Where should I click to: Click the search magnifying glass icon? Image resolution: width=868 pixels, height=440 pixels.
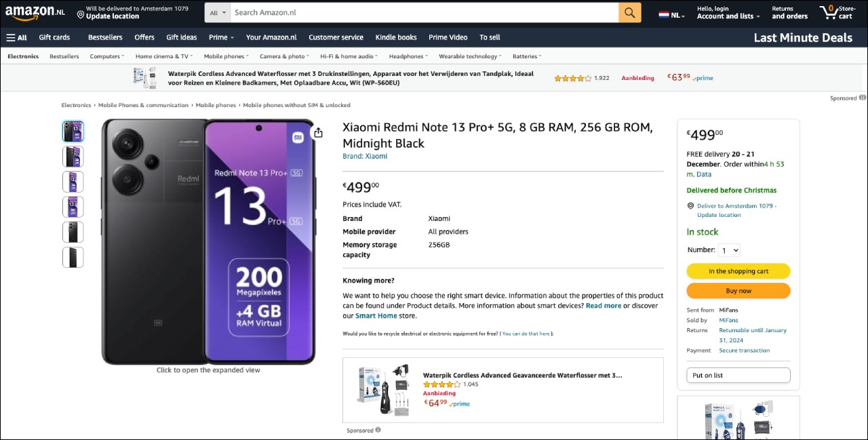click(629, 12)
